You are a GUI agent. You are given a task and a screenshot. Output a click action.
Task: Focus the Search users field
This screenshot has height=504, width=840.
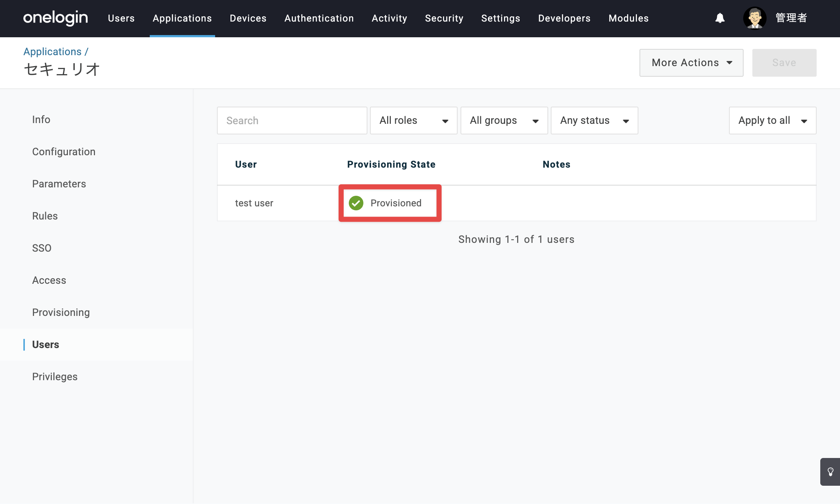pos(292,121)
